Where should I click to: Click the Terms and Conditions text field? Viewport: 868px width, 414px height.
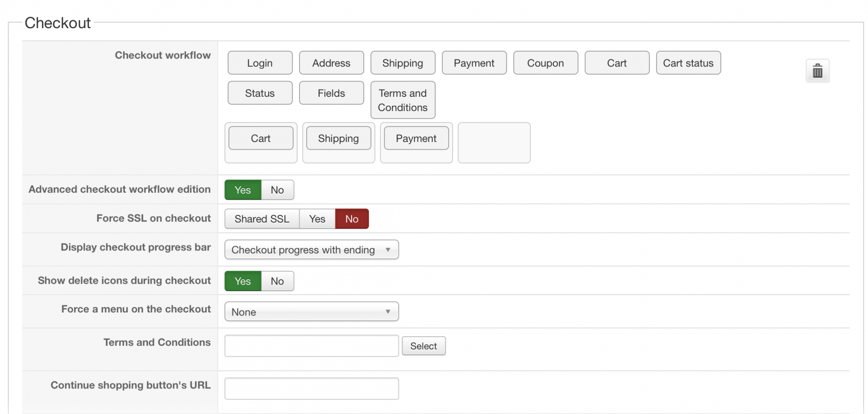311,346
